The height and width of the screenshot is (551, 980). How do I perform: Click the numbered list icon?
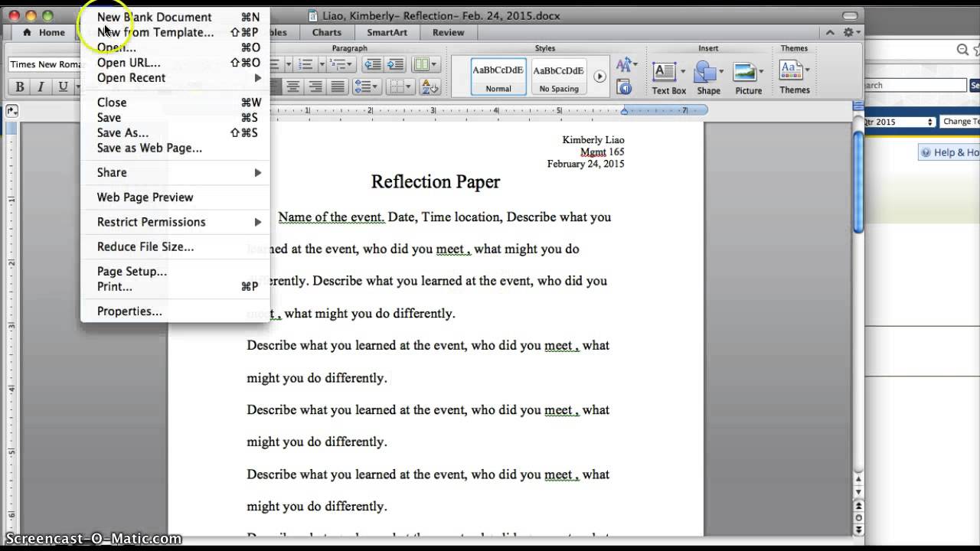(307, 65)
